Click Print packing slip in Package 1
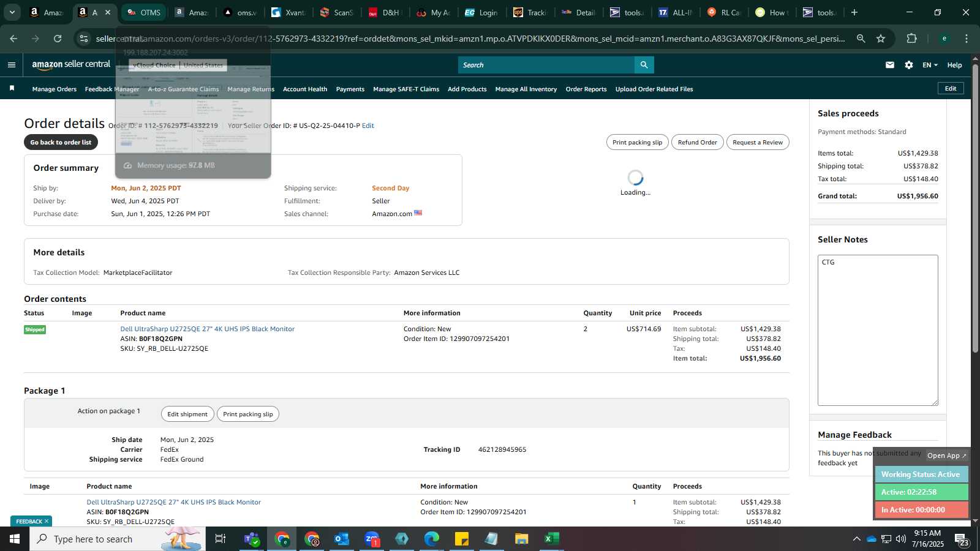This screenshot has width=980, height=551. click(248, 414)
